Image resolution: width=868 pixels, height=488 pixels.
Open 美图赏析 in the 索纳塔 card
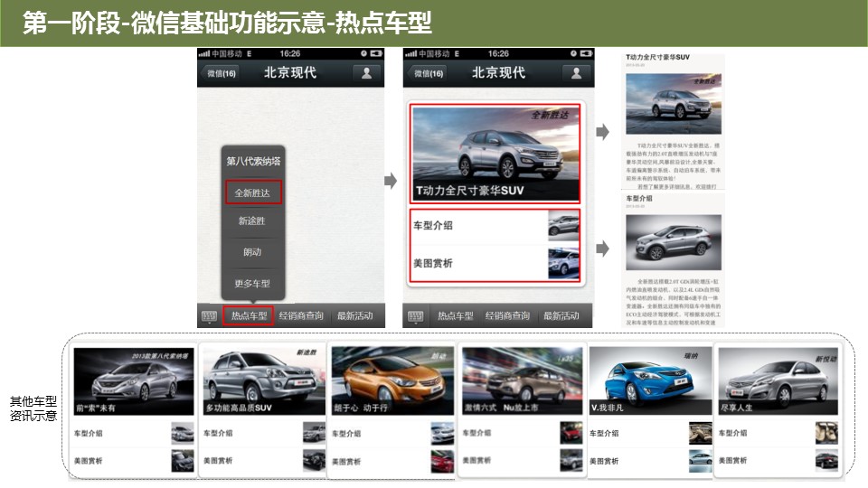click(x=134, y=460)
